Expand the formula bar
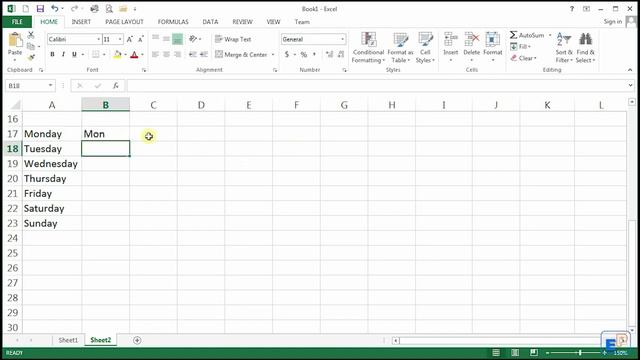 (x=630, y=85)
